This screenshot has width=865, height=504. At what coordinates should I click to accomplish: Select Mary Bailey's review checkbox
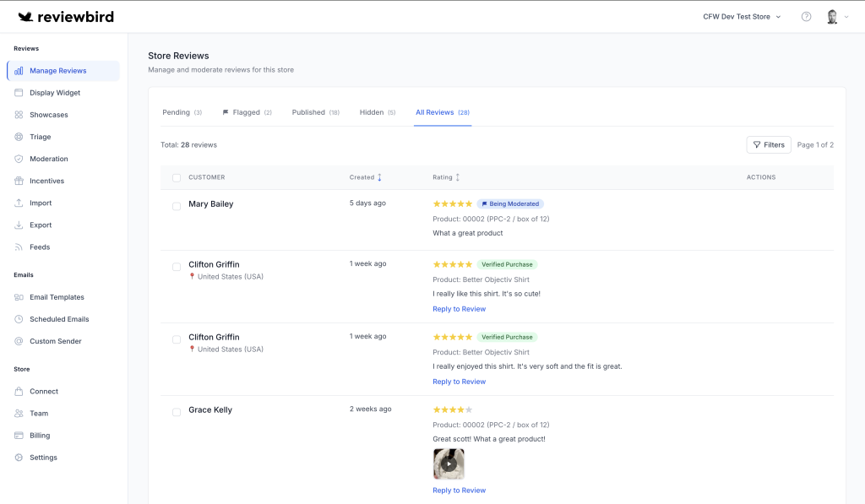(x=177, y=206)
